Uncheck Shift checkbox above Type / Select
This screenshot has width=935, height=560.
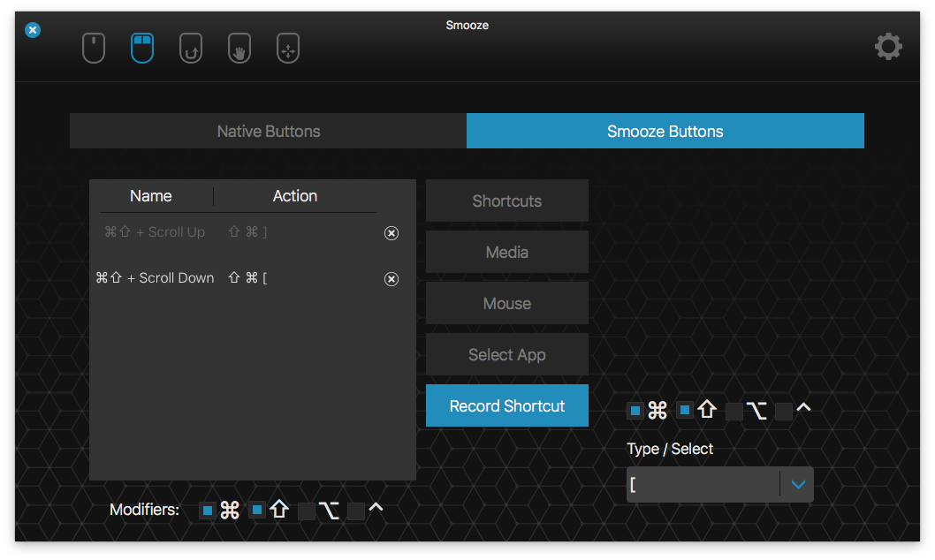click(x=685, y=411)
